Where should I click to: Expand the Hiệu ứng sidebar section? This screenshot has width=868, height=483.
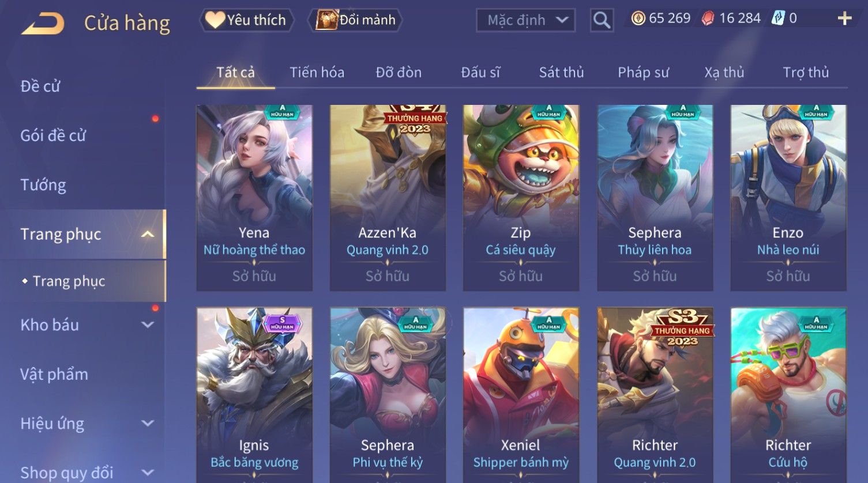click(148, 423)
